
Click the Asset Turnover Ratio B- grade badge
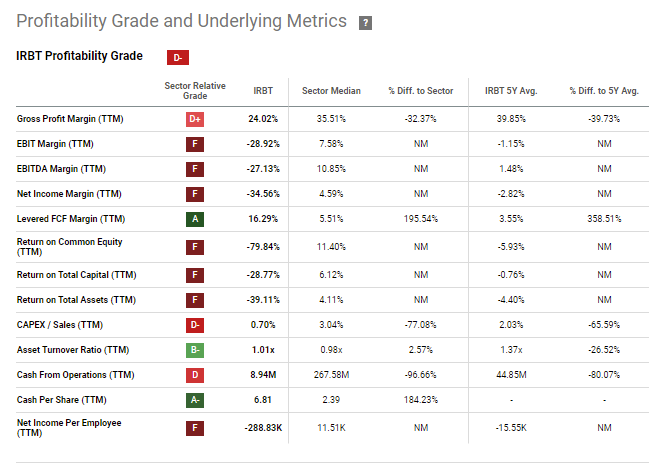tap(195, 350)
